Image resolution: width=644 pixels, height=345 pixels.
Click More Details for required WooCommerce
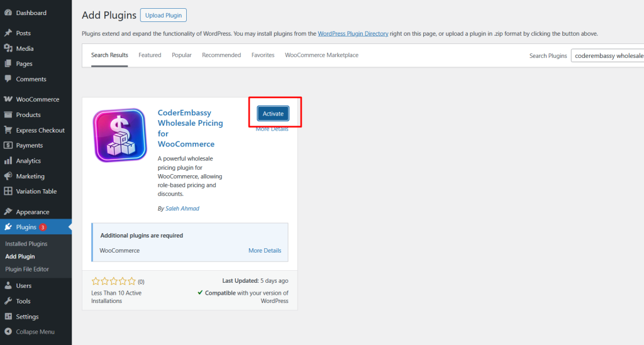[264, 251]
